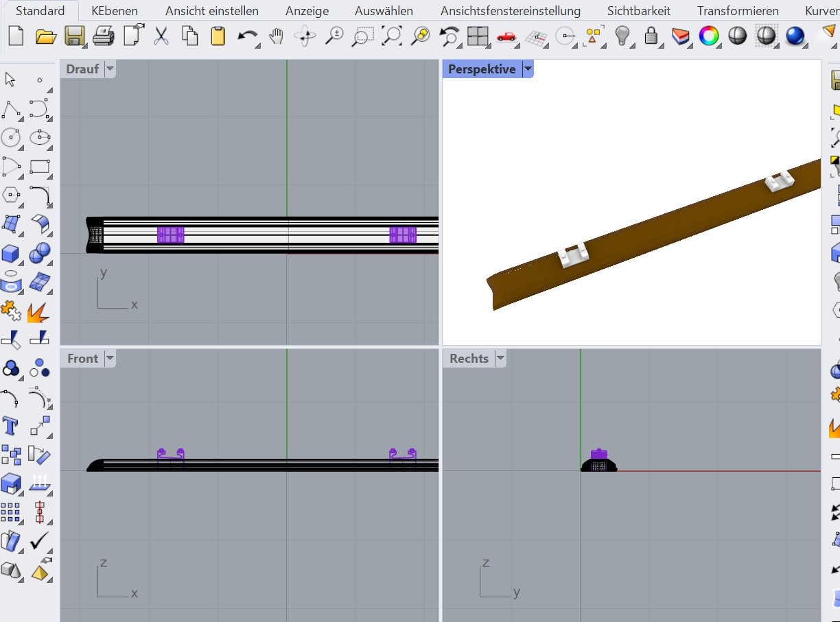Click the Undo arrow button
840x622 pixels.
[247, 36]
